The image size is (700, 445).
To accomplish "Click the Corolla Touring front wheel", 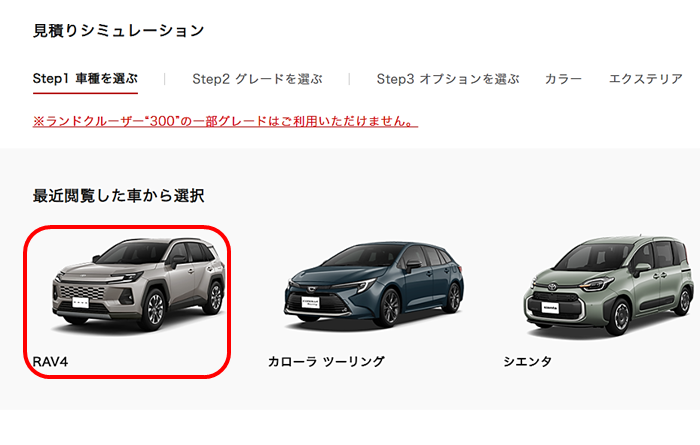I will pyautogui.click(x=389, y=308).
